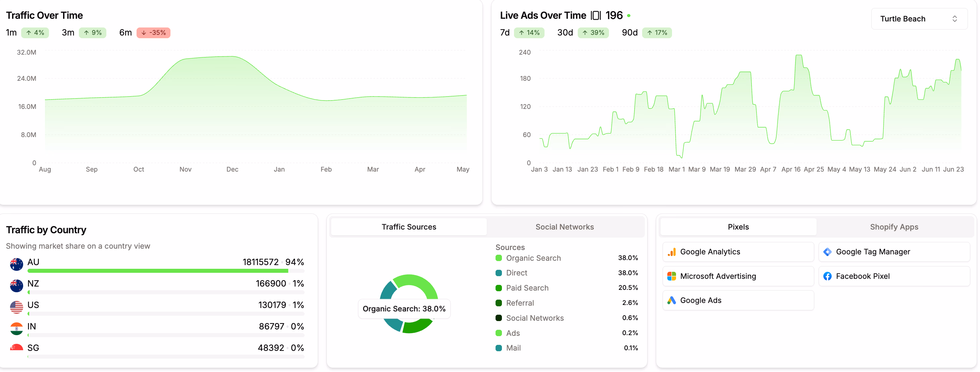Click the 6m -35% change badge
Image resolution: width=980 pixels, height=372 pixels.
(x=153, y=33)
